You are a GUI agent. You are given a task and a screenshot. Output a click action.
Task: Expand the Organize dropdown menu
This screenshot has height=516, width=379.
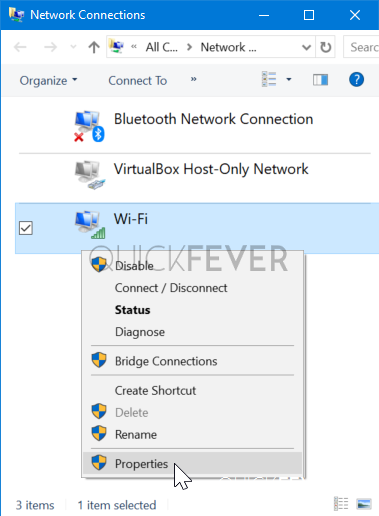pyautogui.click(x=48, y=81)
